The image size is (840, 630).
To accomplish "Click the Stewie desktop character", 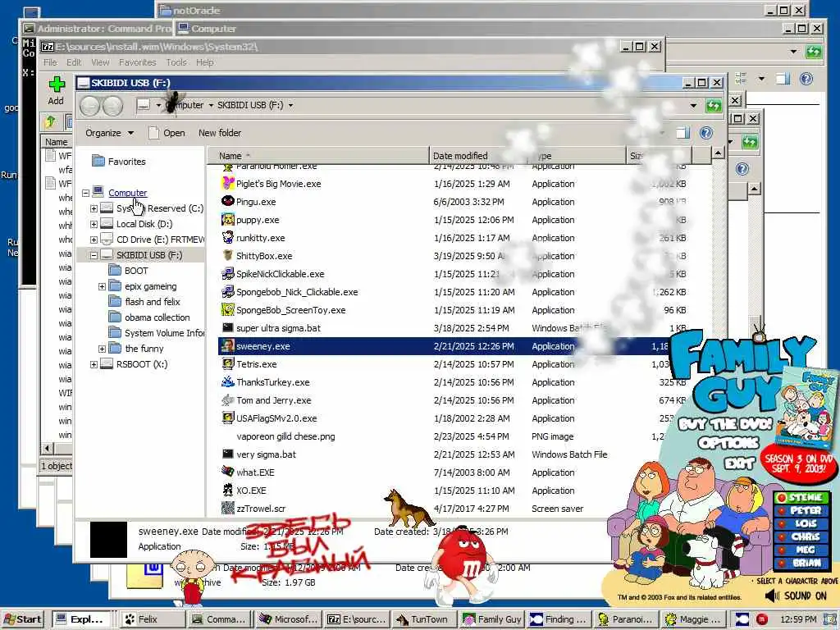I will [x=192, y=578].
